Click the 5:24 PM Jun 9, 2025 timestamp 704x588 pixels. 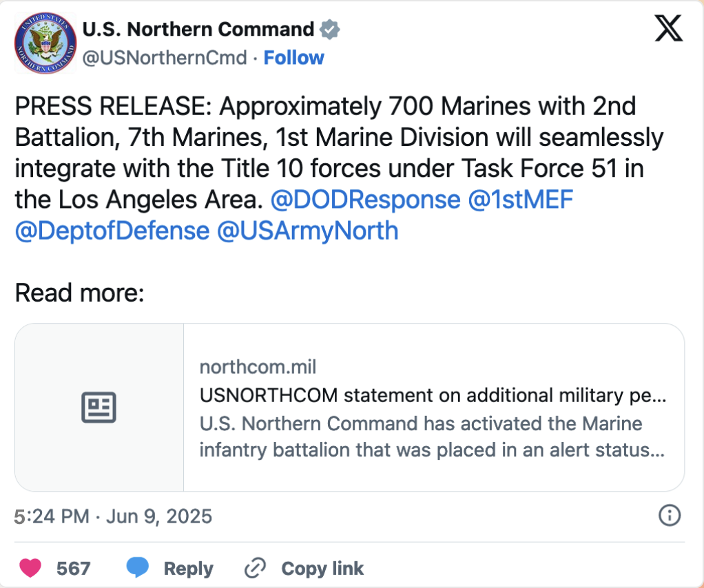point(113,516)
